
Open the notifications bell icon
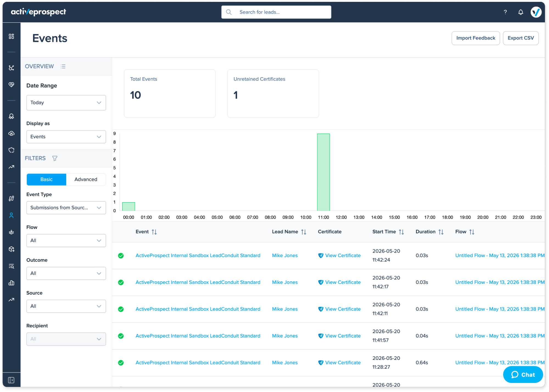[520, 12]
